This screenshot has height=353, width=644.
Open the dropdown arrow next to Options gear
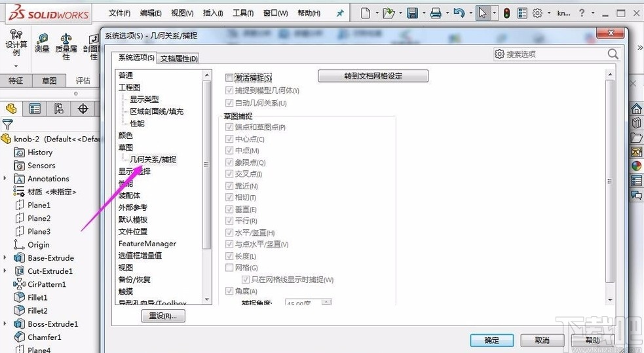(x=549, y=13)
